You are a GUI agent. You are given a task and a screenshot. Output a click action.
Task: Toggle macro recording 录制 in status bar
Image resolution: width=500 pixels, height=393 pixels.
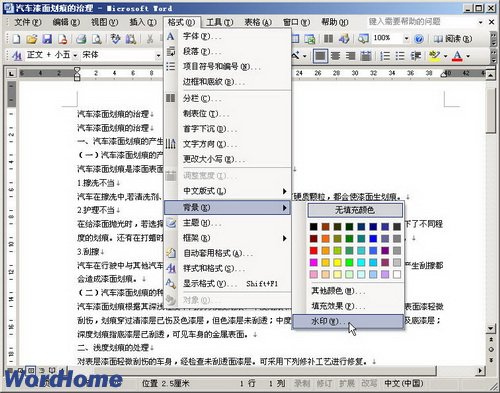tap(302, 383)
